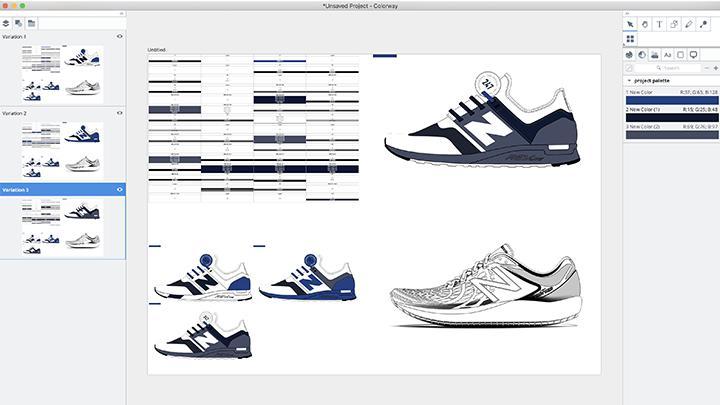Screen dimensions: 720x405
Task: Collapse the project palette section
Action: 628,80
